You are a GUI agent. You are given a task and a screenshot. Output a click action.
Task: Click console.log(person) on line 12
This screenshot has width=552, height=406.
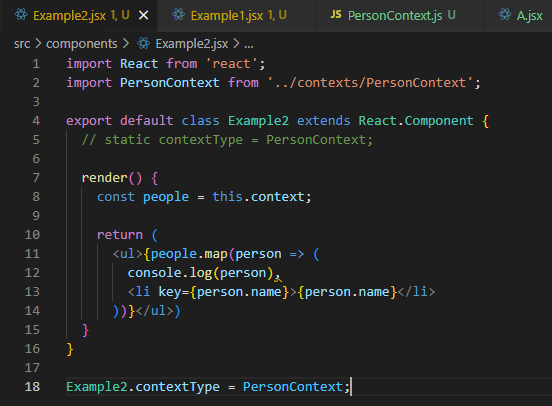[201, 273]
